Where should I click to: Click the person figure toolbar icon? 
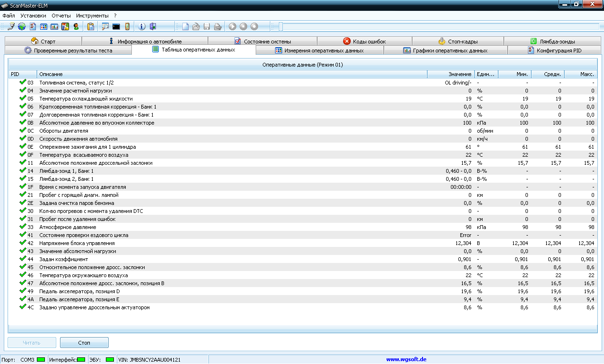pos(76,26)
